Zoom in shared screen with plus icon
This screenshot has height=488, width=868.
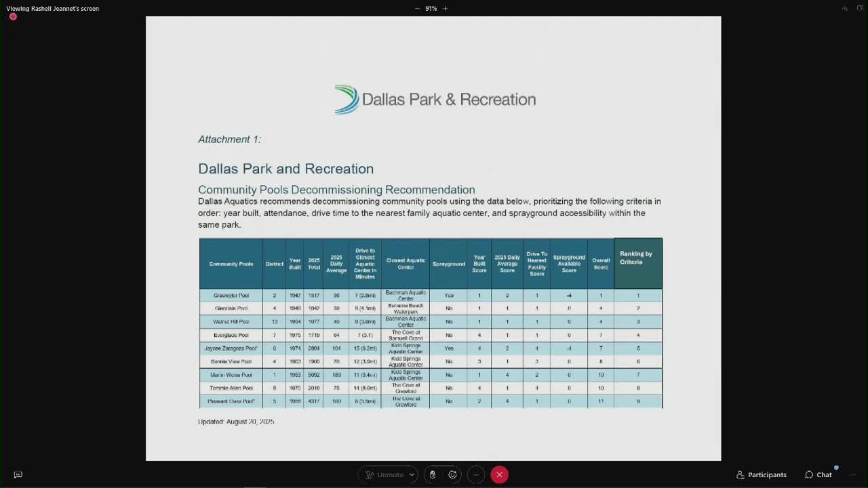coord(446,8)
